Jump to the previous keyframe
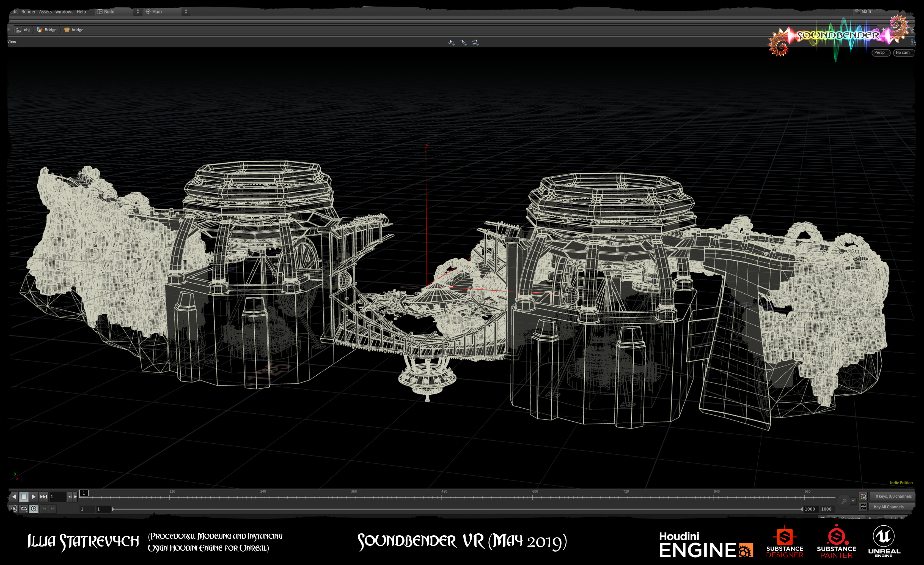924x565 pixels. coord(44,509)
